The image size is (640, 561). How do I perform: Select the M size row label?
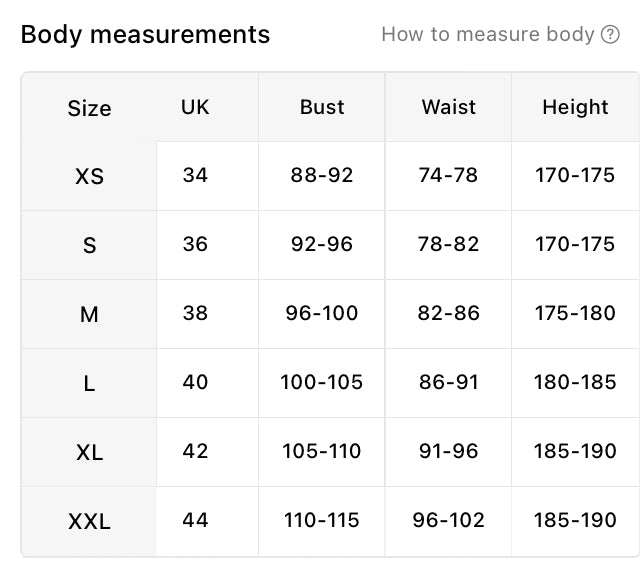tap(89, 314)
